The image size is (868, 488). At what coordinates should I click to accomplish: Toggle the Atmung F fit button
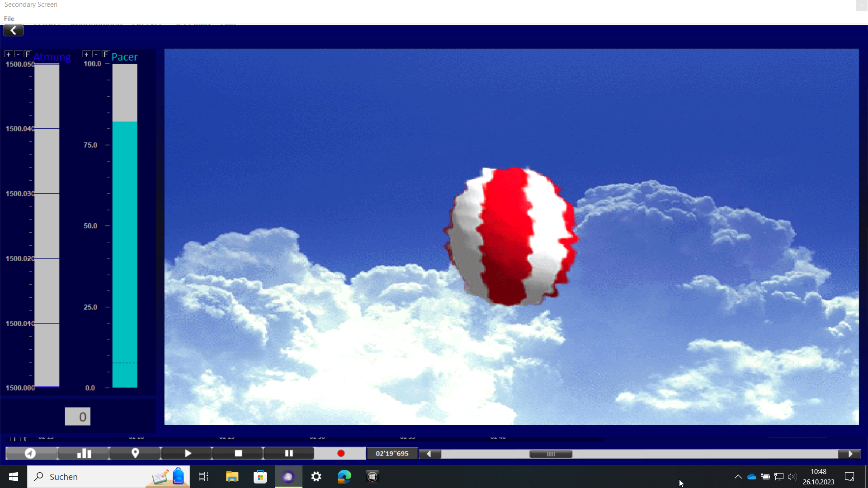[x=28, y=54]
